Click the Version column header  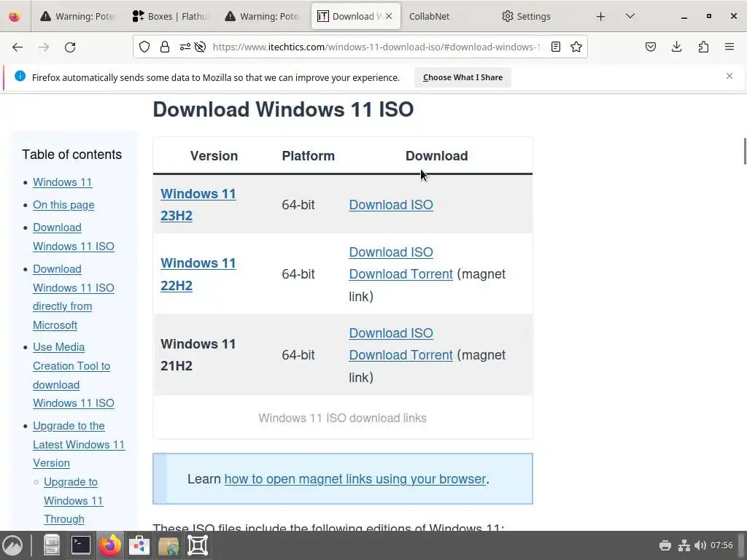click(x=214, y=156)
